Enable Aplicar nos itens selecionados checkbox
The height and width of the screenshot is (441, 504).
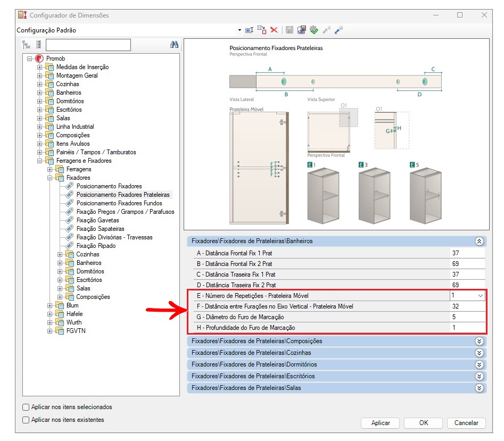[x=26, y=407]
